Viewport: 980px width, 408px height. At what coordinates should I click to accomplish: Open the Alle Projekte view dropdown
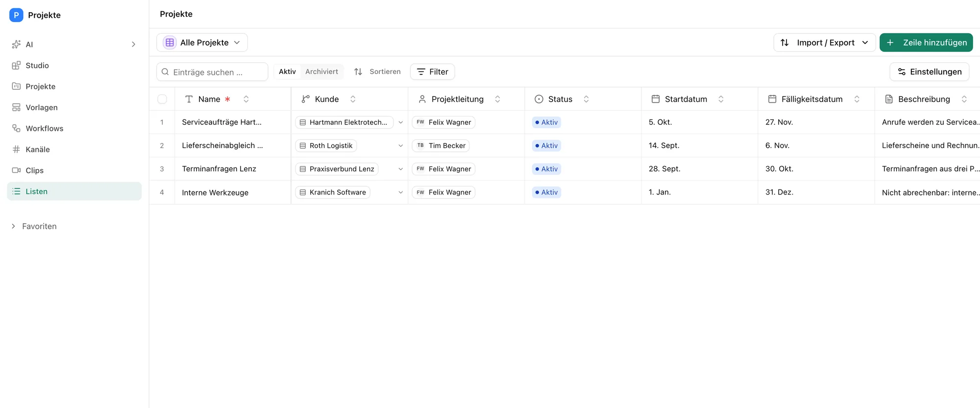[202, 43]
